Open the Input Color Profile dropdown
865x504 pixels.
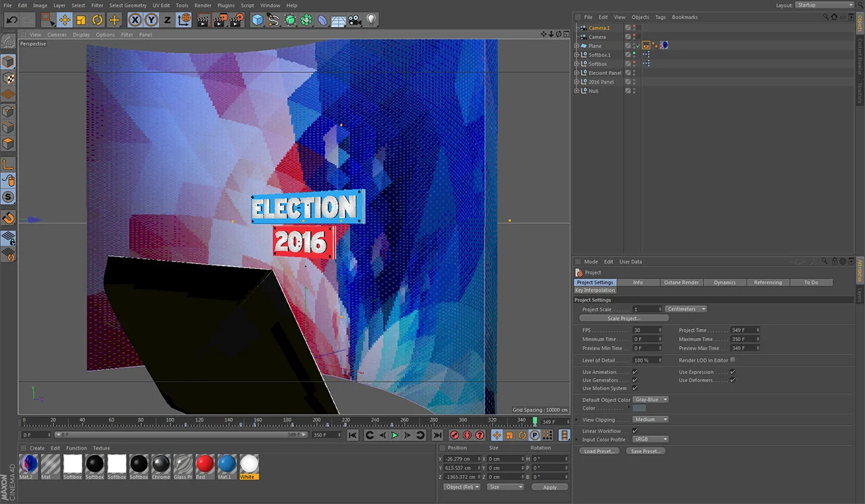[651, 439]
